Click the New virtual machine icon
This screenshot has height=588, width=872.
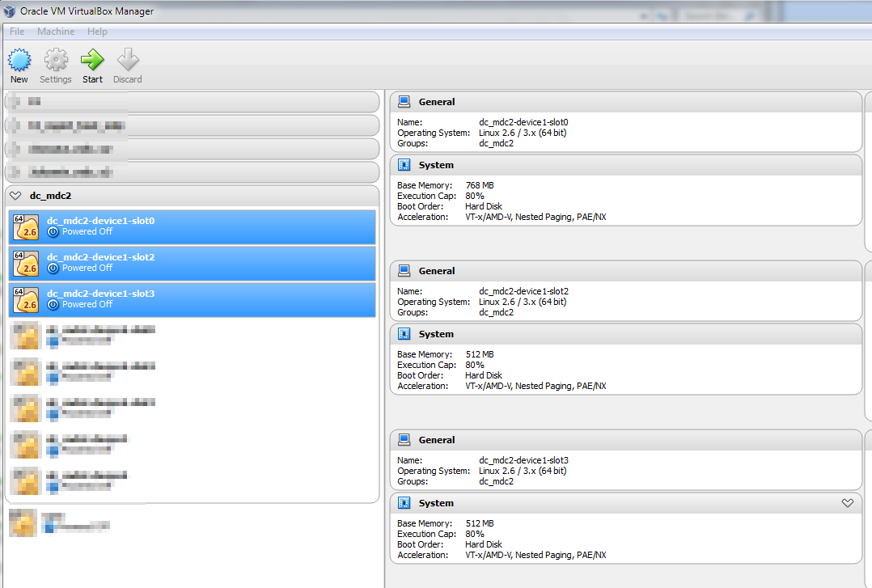point(19,61)
